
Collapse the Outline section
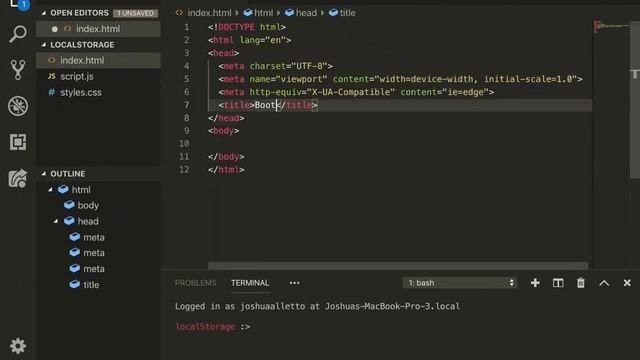click(44, 174)
